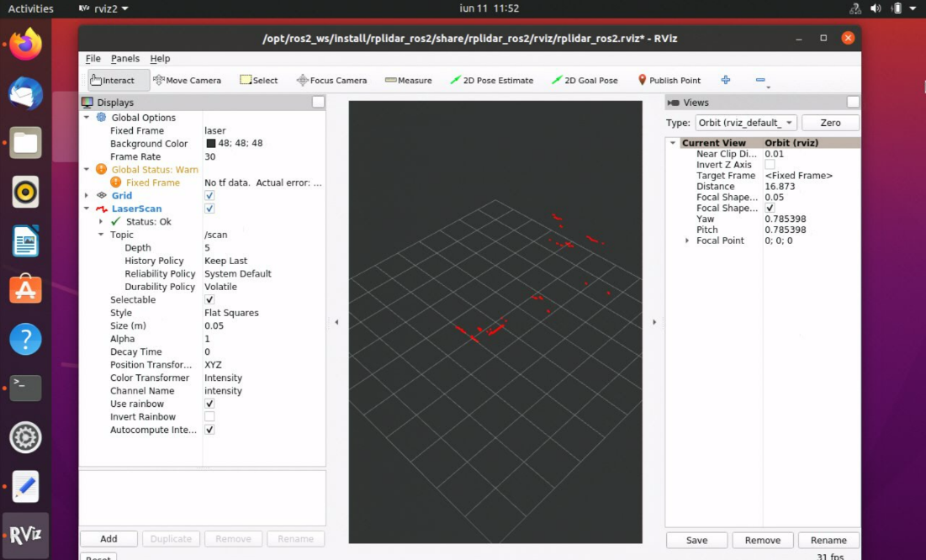926x560 pixels.
Task: Open the File menu
Action: 93,59
